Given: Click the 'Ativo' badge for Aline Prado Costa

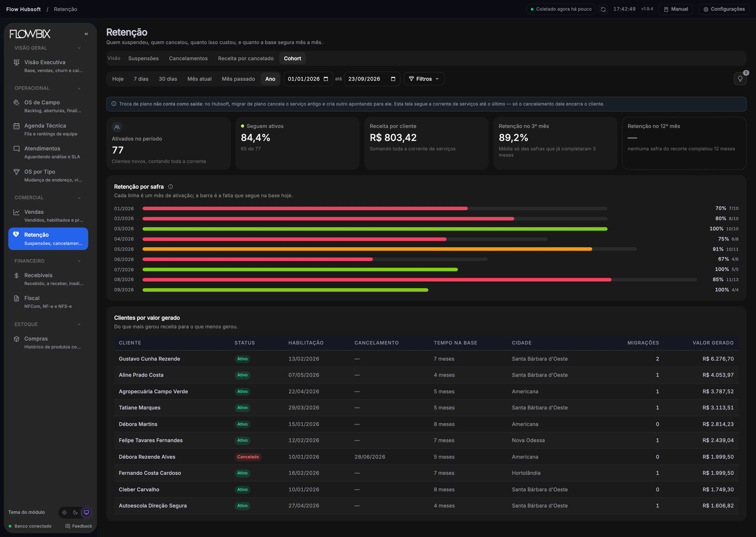Looking at the screenshot, I should (x=242, y=375).
